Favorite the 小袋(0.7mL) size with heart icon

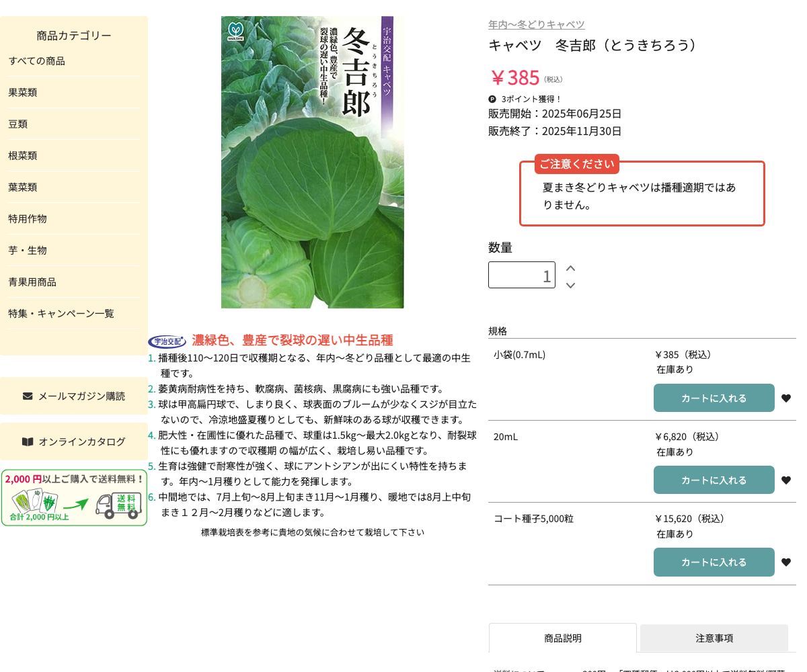click(786, 398)
